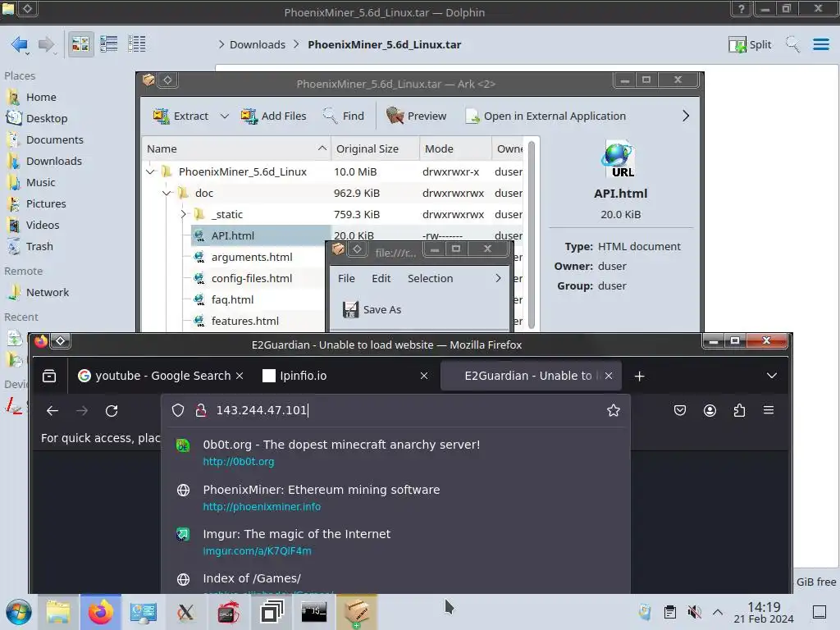Select features.html in archive list
Screen dimensions: 840x630
pyautogui.click(x=244, y=321)
